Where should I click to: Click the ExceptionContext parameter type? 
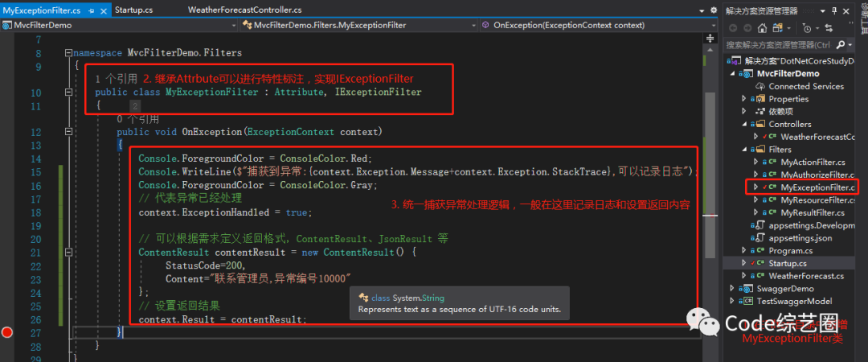291,132
